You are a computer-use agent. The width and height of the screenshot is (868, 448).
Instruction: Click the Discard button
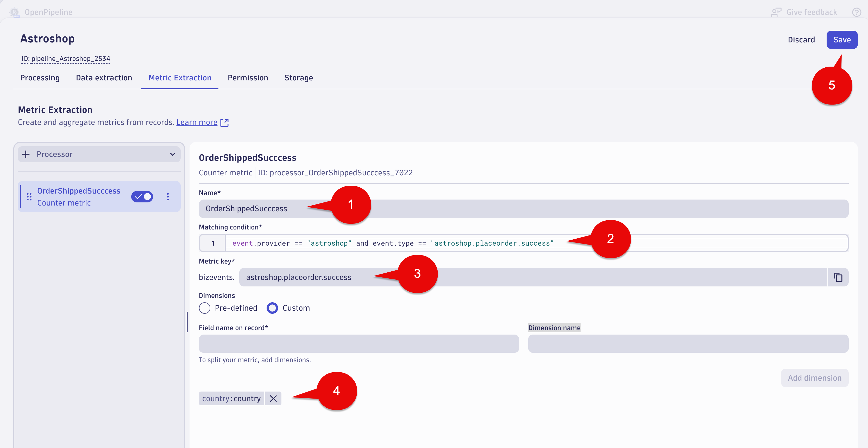click(801, 40)
